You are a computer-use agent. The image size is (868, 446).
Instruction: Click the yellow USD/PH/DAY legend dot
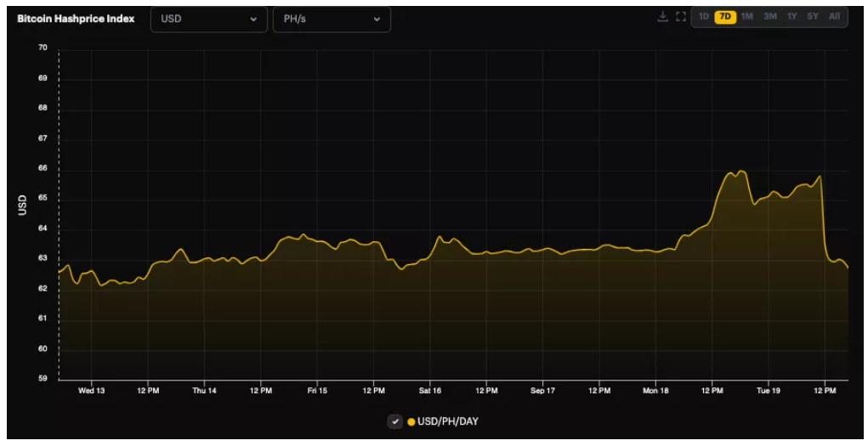tap(411, 422)
